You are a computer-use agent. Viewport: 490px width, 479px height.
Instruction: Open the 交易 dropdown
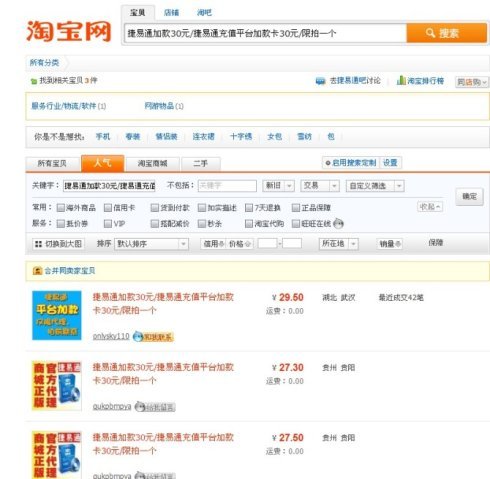(x=320, y=186)
